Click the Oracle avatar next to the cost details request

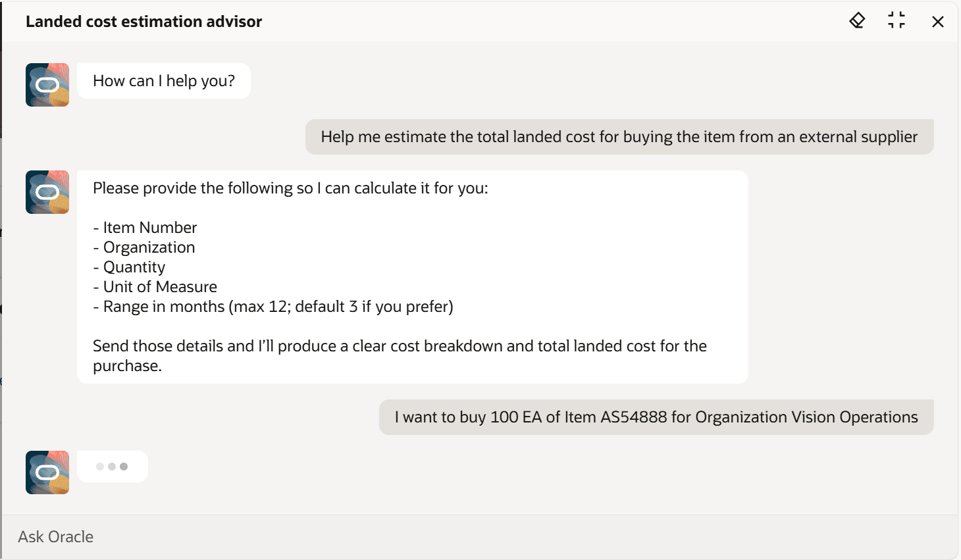47,191
